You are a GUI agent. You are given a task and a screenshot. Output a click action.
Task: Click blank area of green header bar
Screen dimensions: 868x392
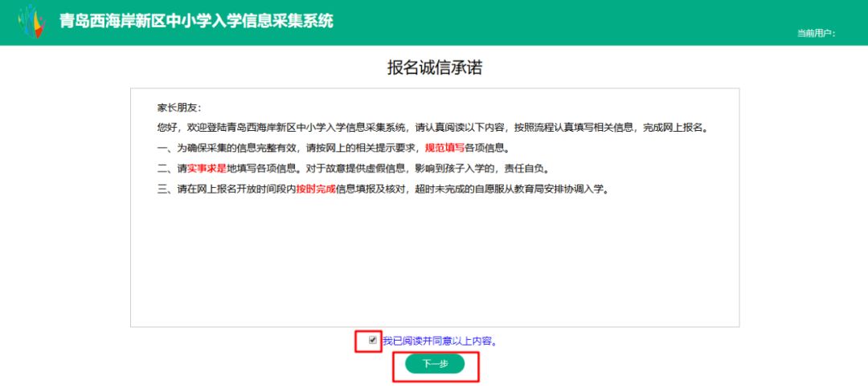tap(554, 22)
